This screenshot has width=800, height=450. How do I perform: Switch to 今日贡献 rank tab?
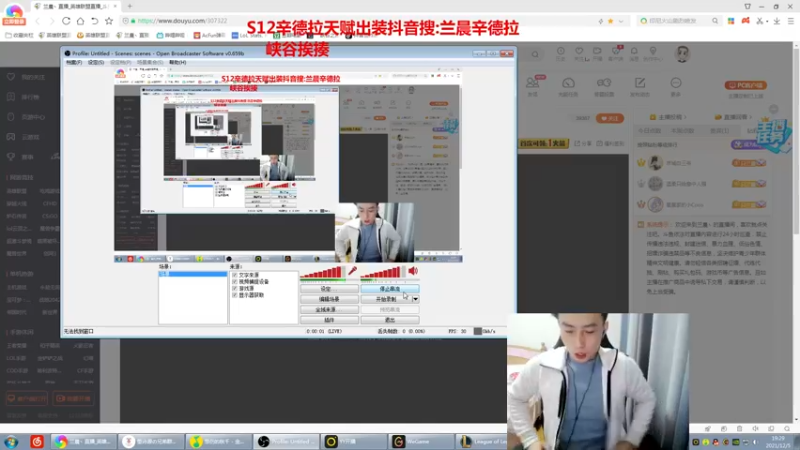[649, 131]
